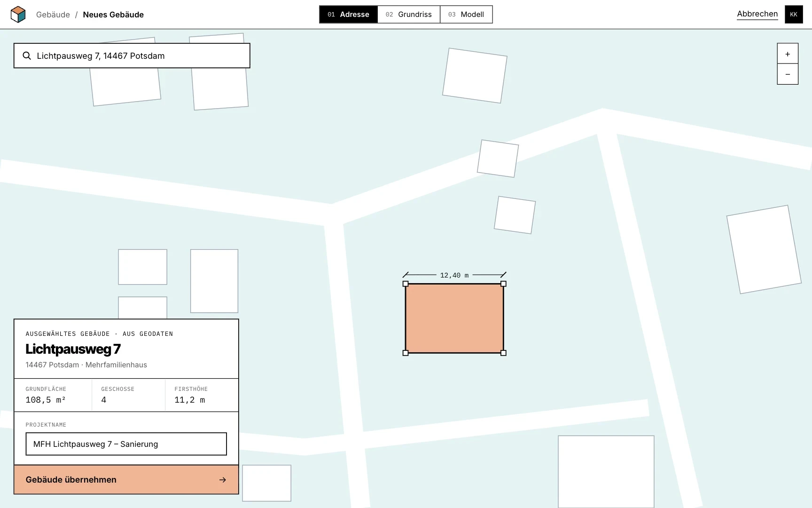812x508 pixels.
Task: Switch to the 02 Grundriss step
Action: coord(409,15)
